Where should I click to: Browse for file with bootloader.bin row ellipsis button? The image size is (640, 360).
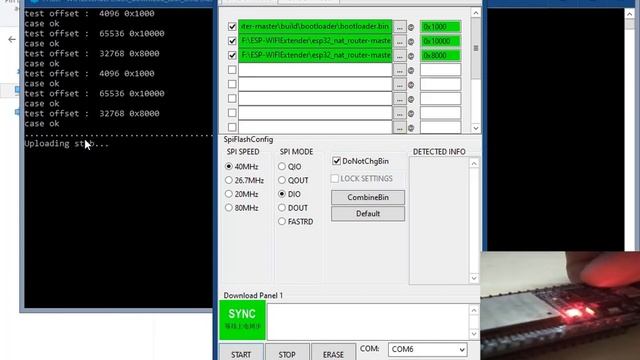point(400,27)
